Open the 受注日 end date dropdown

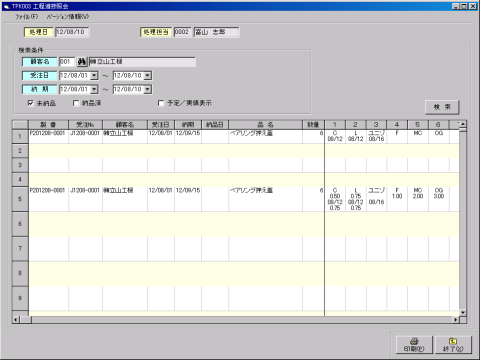(148, 76)
